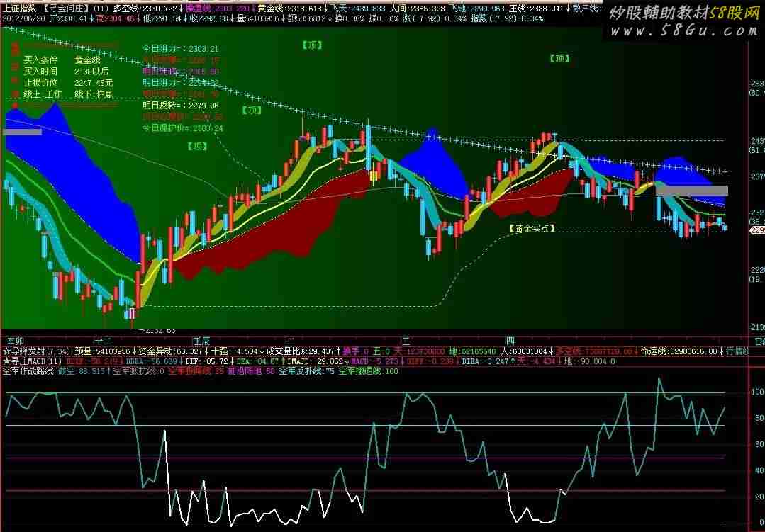Click the 庄线:2388.941 value
This screenshot has height=532, width=765.
(x=536, y=9)
